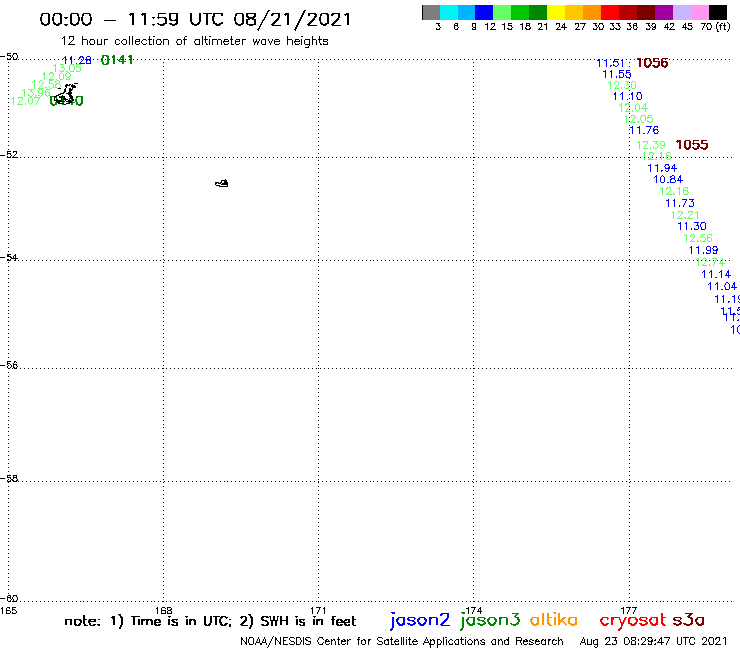The width and height of the screenshot is (740, 650).
Task: Click the wave height value 12.05
Action: pyautogui.click(x=639, y=119)
